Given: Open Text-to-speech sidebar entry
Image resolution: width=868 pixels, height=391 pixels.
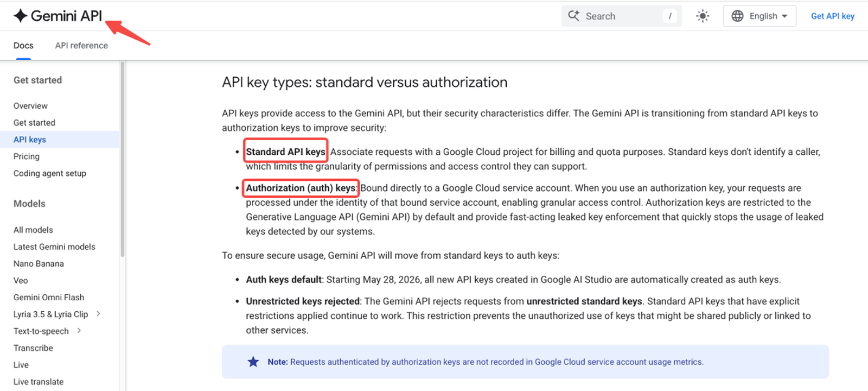Looking at the screenshot, I should tap(41, 331).
